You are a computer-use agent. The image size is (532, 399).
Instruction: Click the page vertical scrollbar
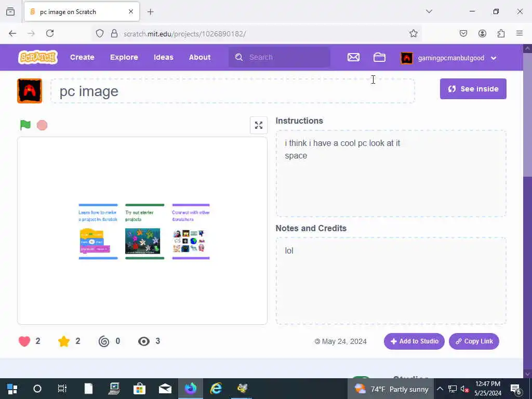coord(527,210)
